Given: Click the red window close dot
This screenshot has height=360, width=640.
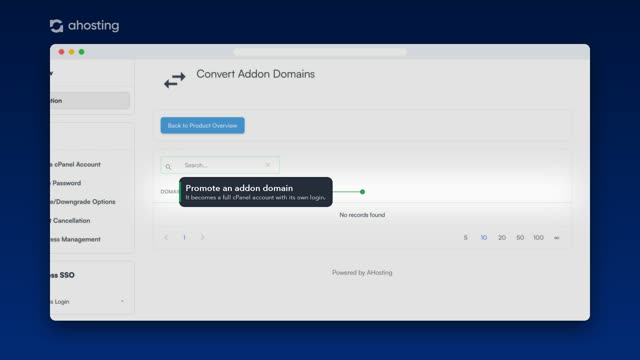Looking at the screenshot, I should point(61,52).
